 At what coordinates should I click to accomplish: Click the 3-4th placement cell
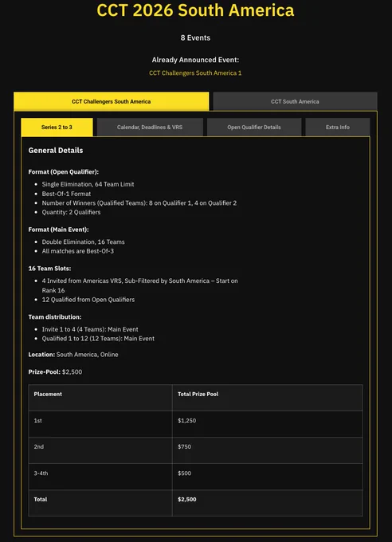click(x=100, y=477)
